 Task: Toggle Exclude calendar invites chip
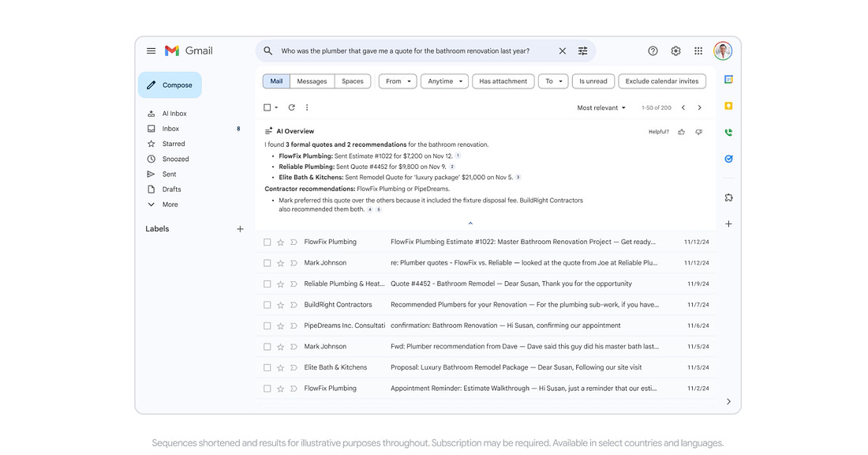[x=662, y=81]
